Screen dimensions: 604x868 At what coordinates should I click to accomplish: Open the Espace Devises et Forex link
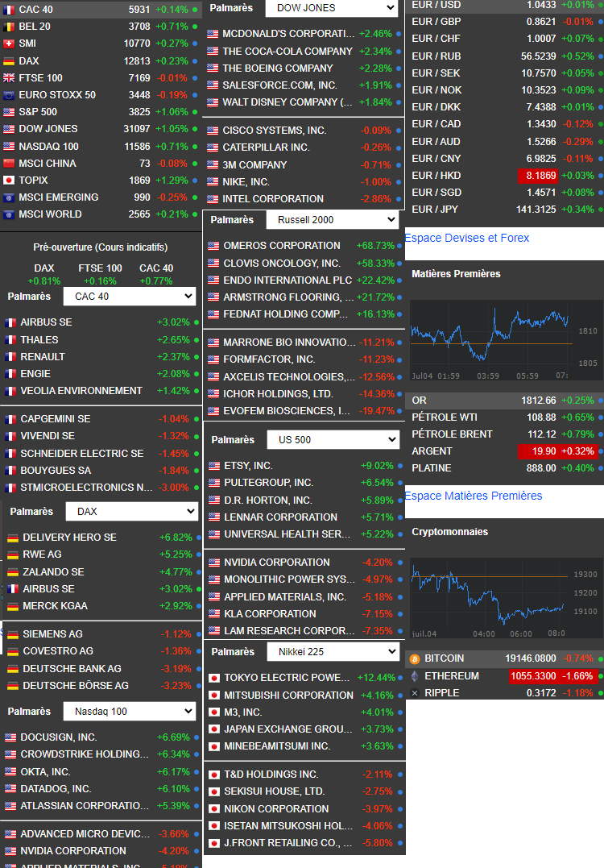467,238
